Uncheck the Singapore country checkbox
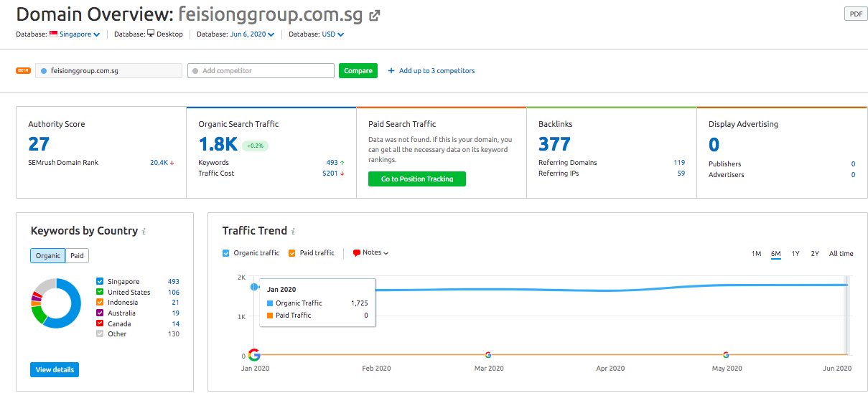Screen dimensions: 868x393 click(x=100, y=282)
